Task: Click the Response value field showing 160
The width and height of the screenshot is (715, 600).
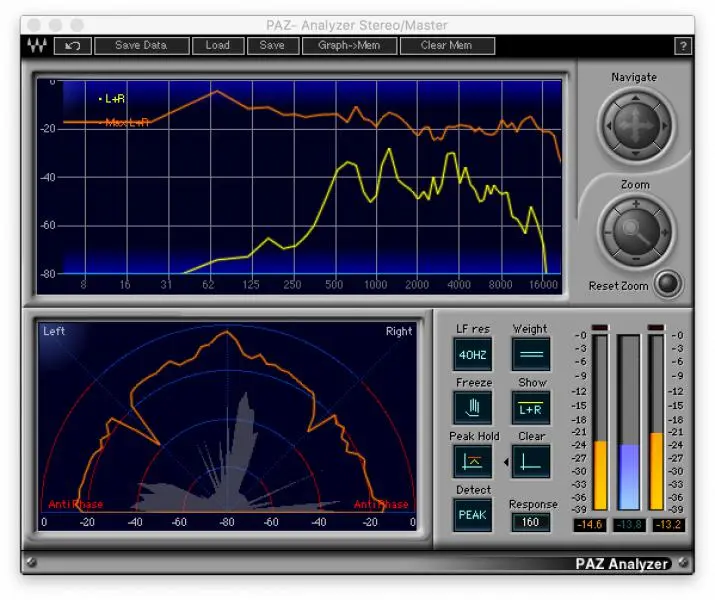Action: [x=531, y=521]
